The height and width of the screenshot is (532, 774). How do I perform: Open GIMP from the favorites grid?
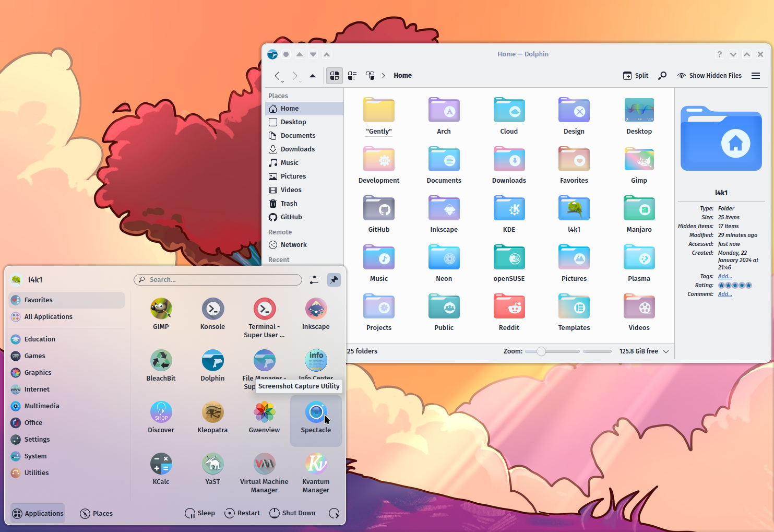pos(161,314)
